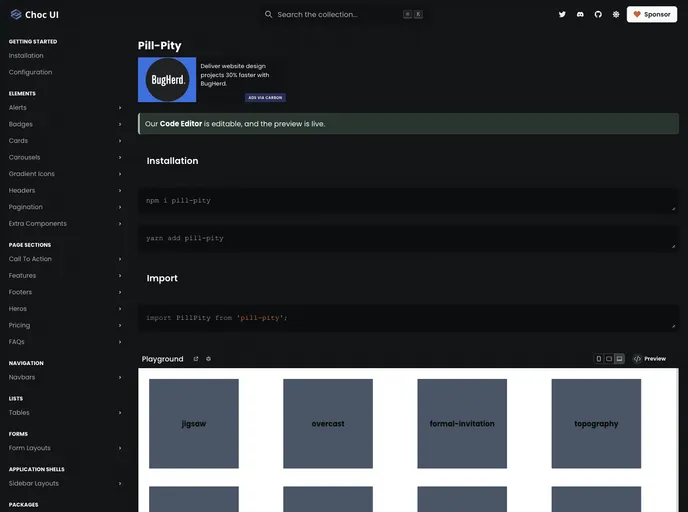
Task: Open the Installation sidebar link
Action: tap(26, 56)
